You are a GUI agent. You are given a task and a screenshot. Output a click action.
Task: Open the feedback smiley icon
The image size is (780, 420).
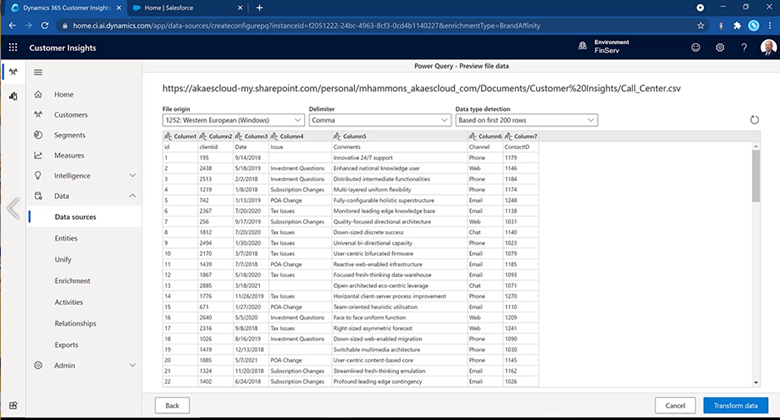click(x=695, y=47)
